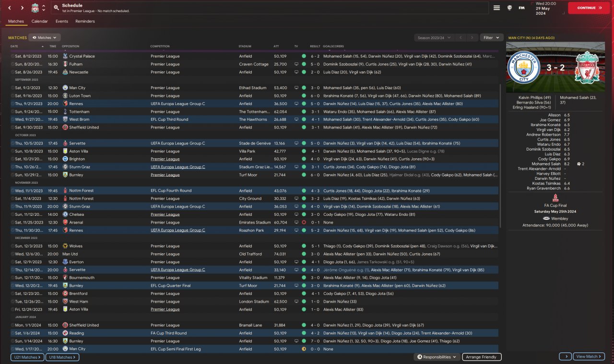
Task: Click the Liverpool crest in match panel
Action: [587, 68]
